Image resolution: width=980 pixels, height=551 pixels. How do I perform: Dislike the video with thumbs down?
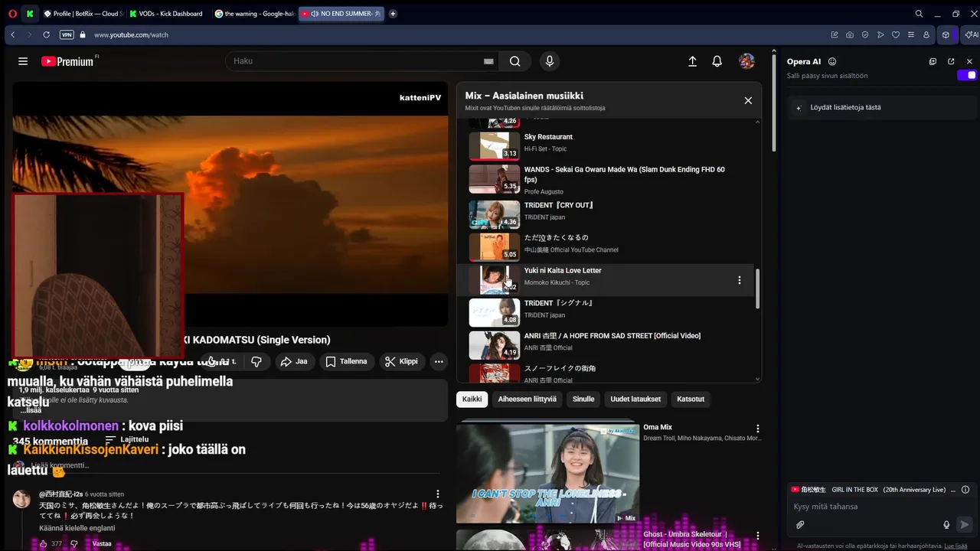point(256,361)
